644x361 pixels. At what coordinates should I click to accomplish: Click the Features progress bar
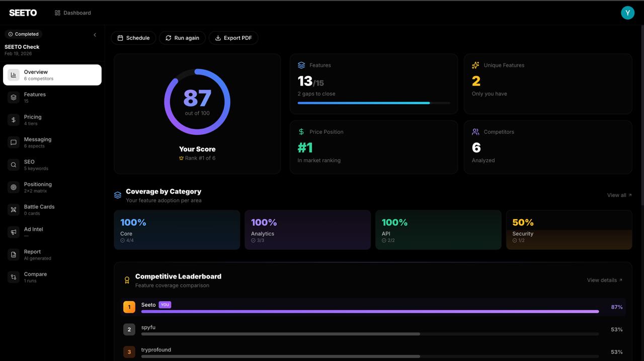tap(373, 103)
